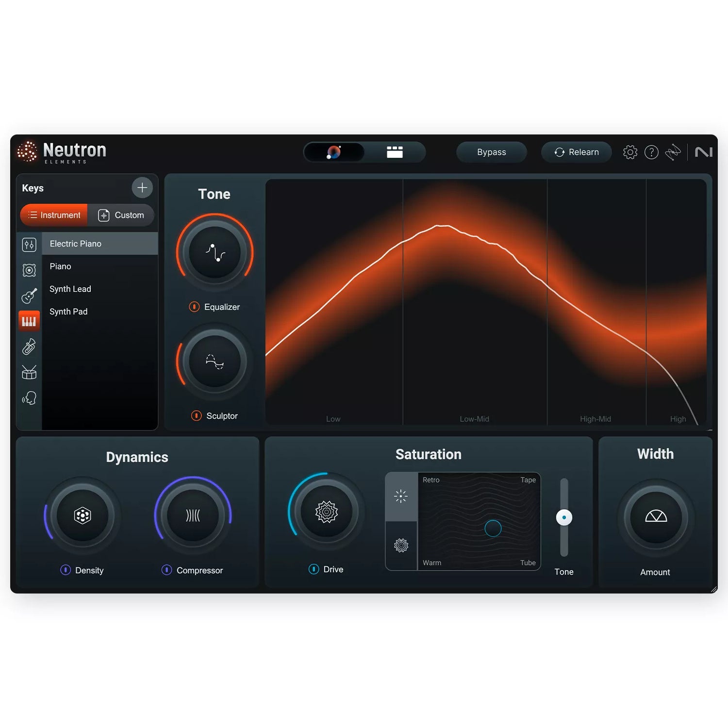Toggle the Drive power button
Image resolution: width=728 pixels, height=728 pixels.
coord(314,569)
